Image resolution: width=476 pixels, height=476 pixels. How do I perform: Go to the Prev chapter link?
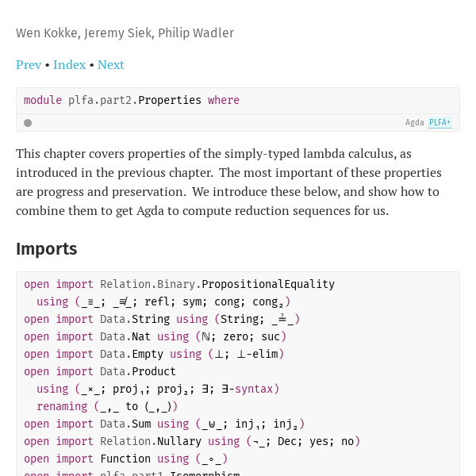[29, 65]
